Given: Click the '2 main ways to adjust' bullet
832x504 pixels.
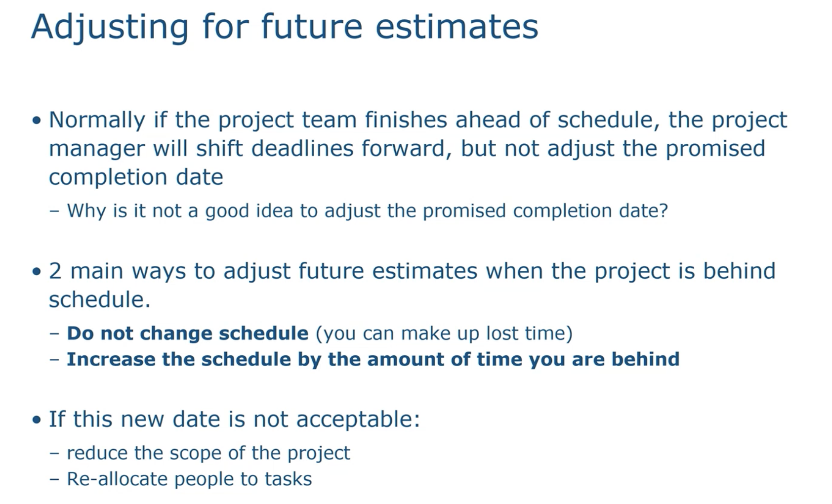Looking at the screenshot, I should (x=412, y=285).
